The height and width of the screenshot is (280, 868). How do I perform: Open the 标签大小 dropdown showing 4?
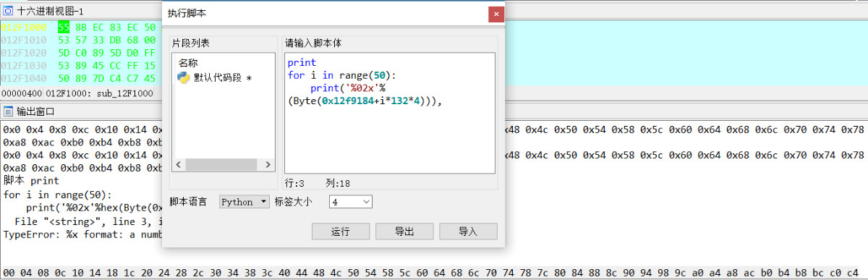pyautogui.click(x=351, y=202)
